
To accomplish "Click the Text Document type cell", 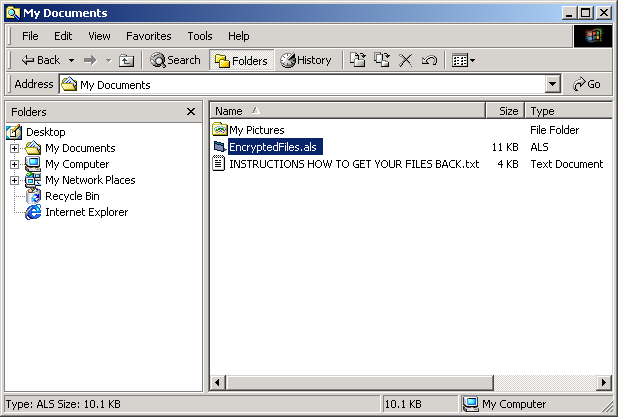I will (x=566, y=164).
